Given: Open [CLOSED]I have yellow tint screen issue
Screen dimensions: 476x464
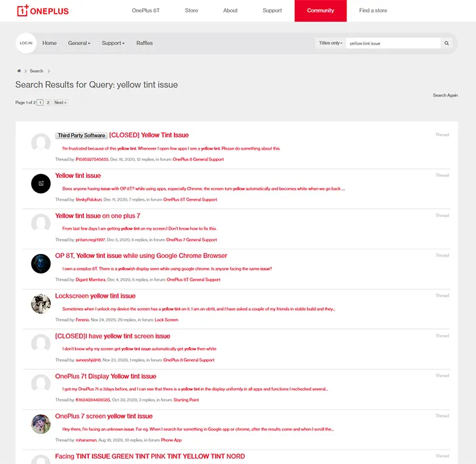Looking at the screenshot, I should click(x=112, y=336).
